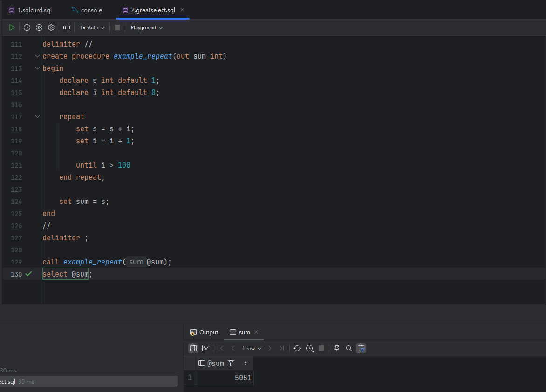Open the Playground session mode dropdown
Image resolution: width=546 pixels, height=392 pixels.
146,27
